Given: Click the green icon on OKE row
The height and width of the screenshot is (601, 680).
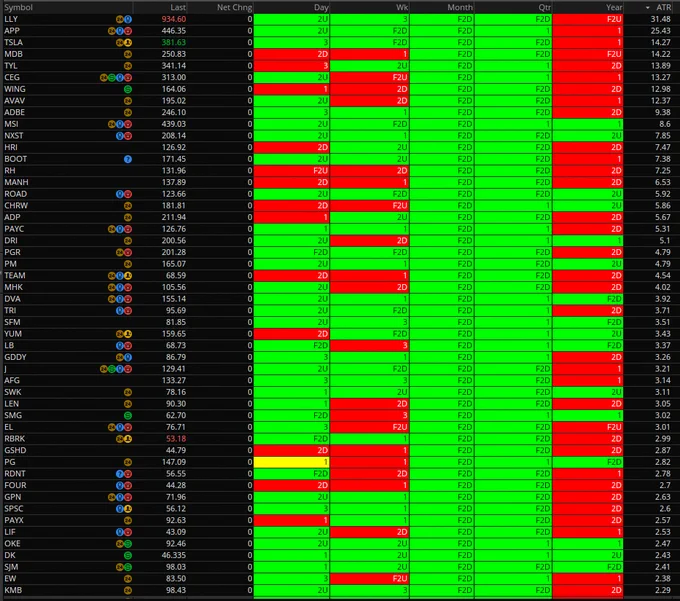Looking at the screenshot, I should (128, 544).
